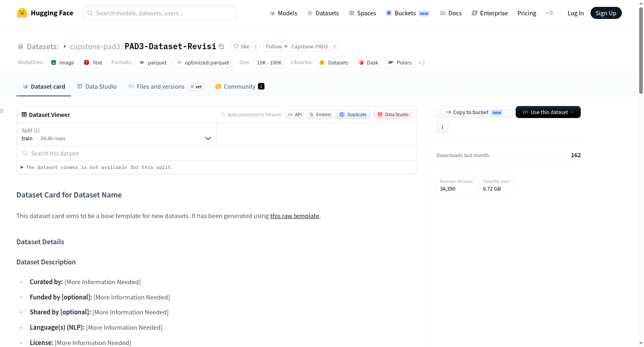The image size is (644, 347).
Task: Click the Duplicate button
Action: [x=353, y=114]
